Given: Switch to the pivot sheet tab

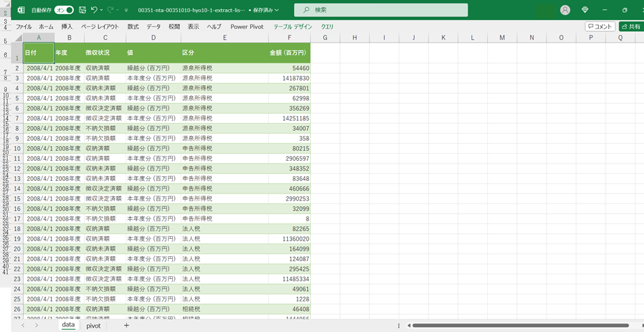Looking at the screenshot, I should click(x=93, y=325).
